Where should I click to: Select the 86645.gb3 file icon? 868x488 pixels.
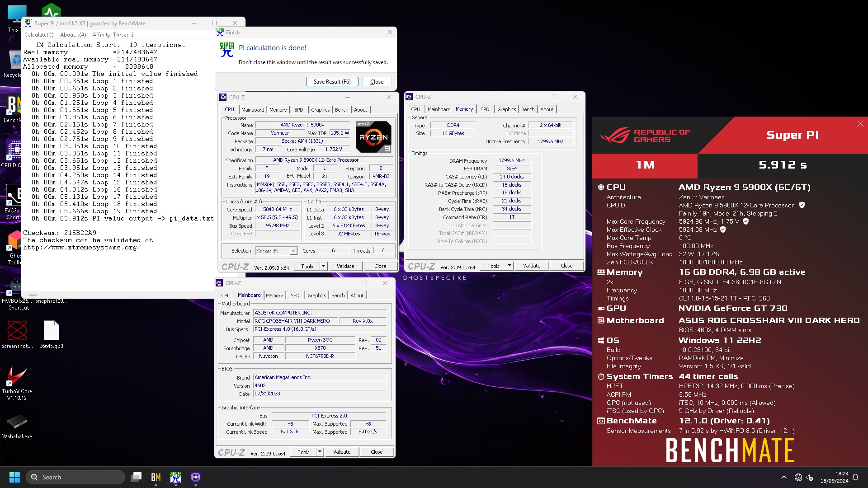[x=51, y=335]
